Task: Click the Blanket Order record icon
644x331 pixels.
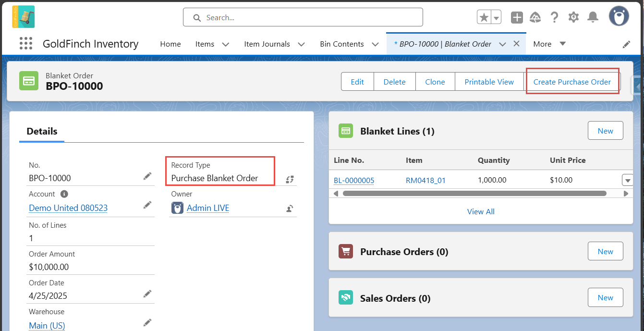Action: point(29,81)
